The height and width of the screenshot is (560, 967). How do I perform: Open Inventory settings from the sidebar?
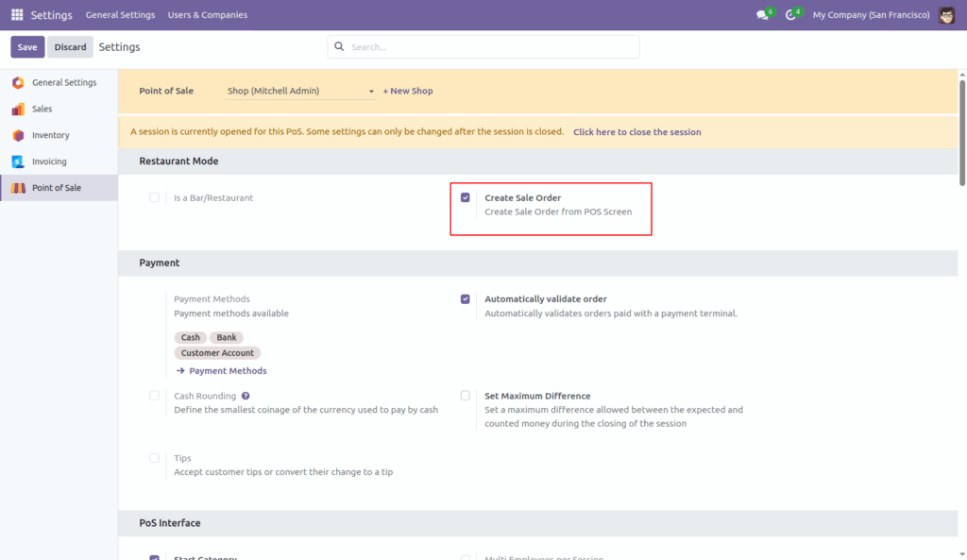coord(18,135)
